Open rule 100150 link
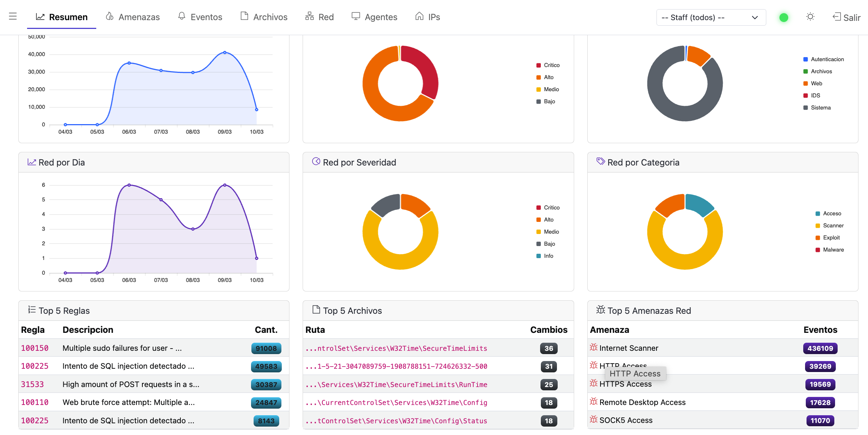868x435 pixels. 35,348
